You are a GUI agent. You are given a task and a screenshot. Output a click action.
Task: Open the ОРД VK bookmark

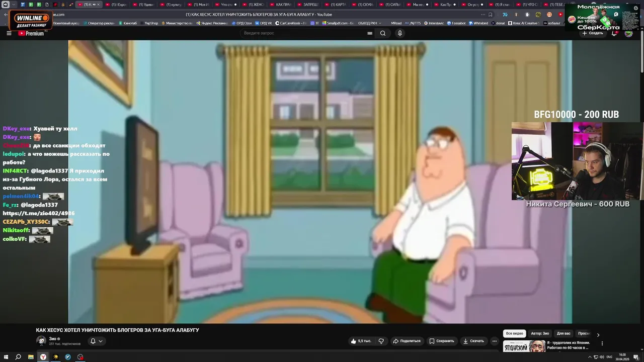tap(264, 23)
